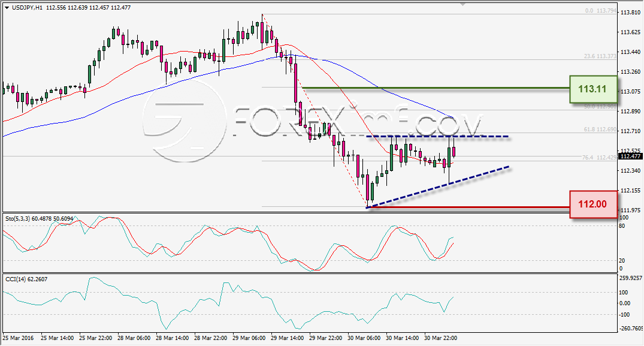Click the Fibonacci 0.0 113.794 label
Screen dimensions: 644x346
(x=601, y=11)
